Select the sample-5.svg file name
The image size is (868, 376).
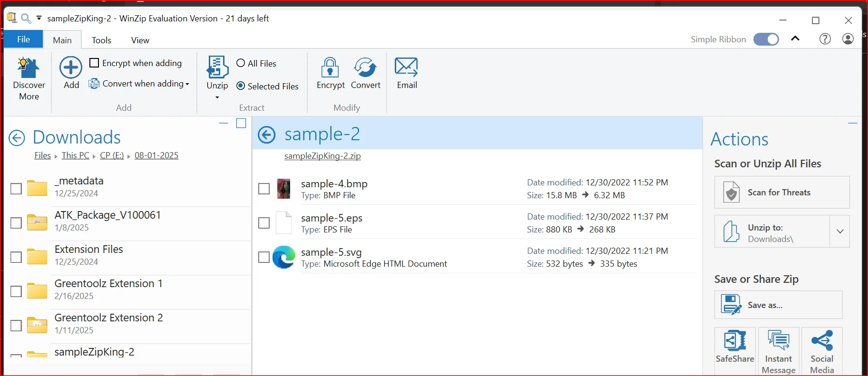tap(331, 252)
